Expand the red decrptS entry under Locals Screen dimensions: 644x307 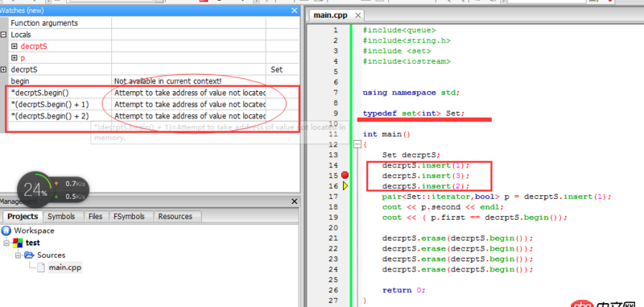14,47
